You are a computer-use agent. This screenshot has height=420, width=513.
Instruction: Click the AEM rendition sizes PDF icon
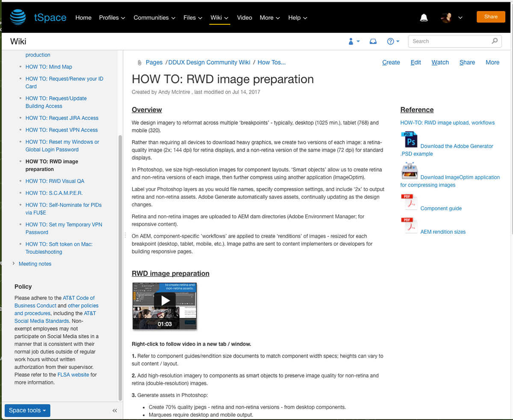coord(409,226)
